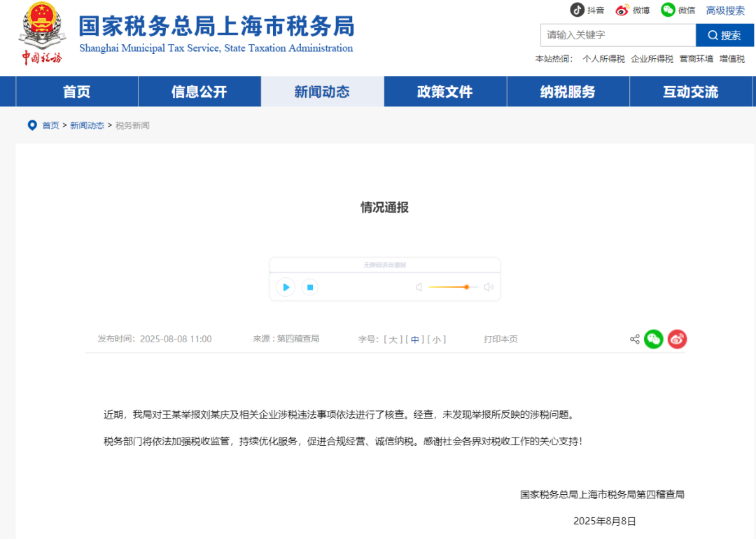
Task: Play the voice broadcast audio
Action: point(285,287)
